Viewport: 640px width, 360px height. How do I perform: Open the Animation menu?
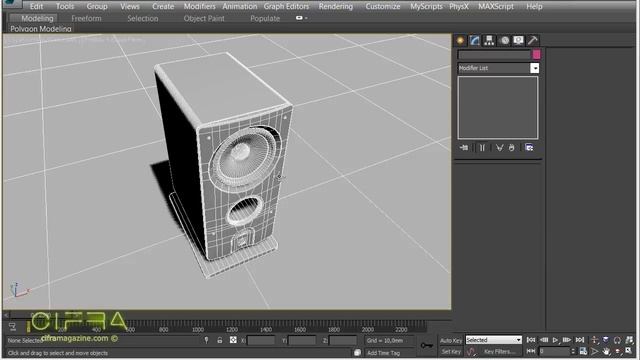click(x=240, y=7)
